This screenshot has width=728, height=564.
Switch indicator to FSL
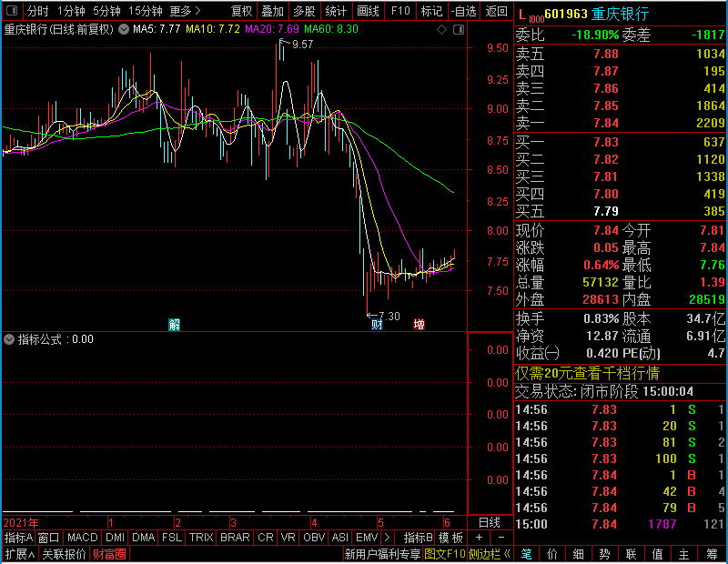click(x=172, y=538)
